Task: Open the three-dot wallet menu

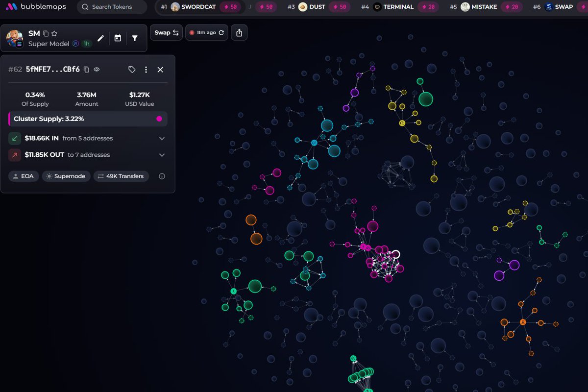Action: 146,70
